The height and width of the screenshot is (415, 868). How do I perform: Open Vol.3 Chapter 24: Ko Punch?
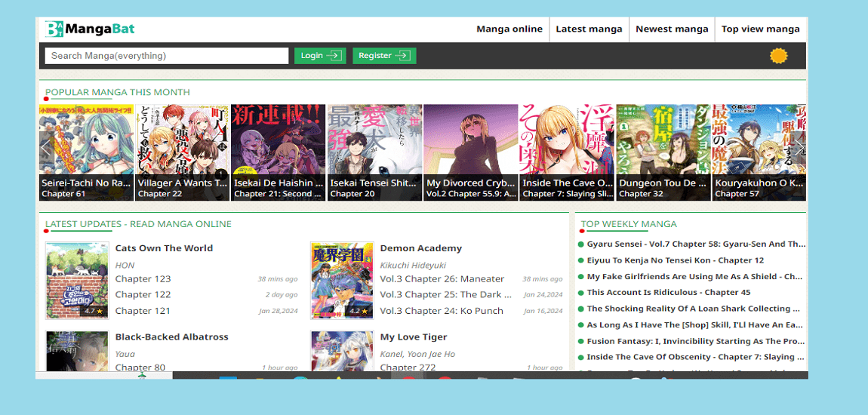[x=442, y=311]
